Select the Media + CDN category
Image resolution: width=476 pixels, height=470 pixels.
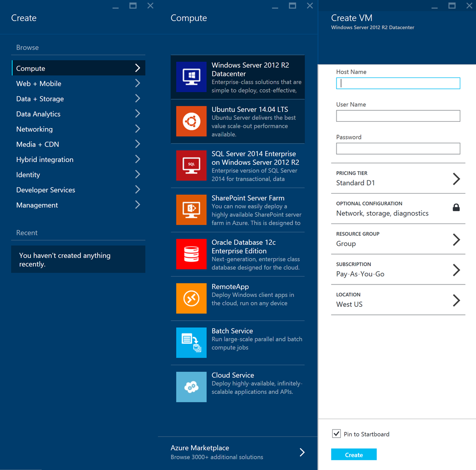(x=79, y=144)
